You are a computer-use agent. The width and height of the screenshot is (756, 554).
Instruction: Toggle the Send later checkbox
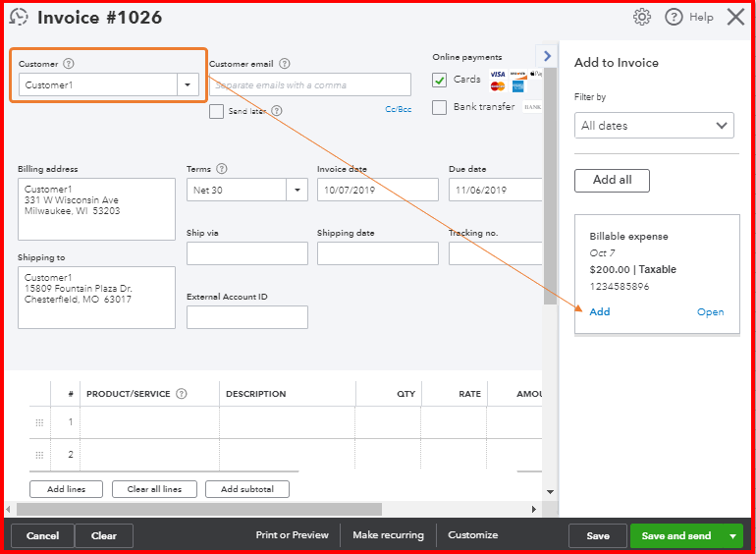pyautogui.click(x=216, y=111)
